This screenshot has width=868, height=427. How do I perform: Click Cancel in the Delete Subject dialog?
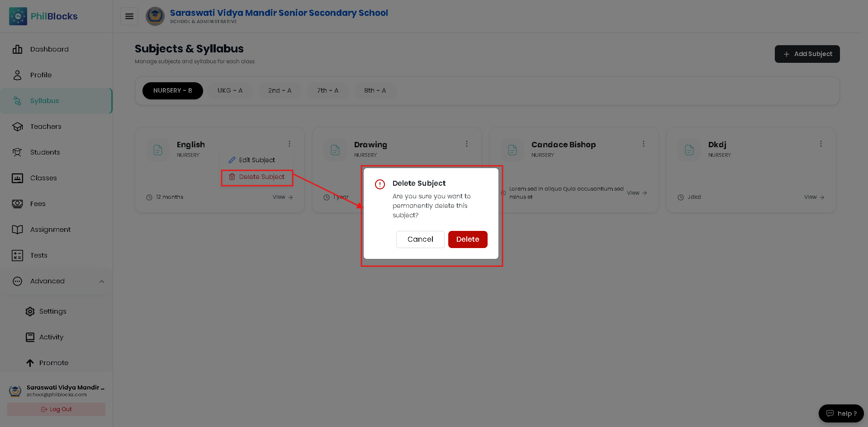420,239
